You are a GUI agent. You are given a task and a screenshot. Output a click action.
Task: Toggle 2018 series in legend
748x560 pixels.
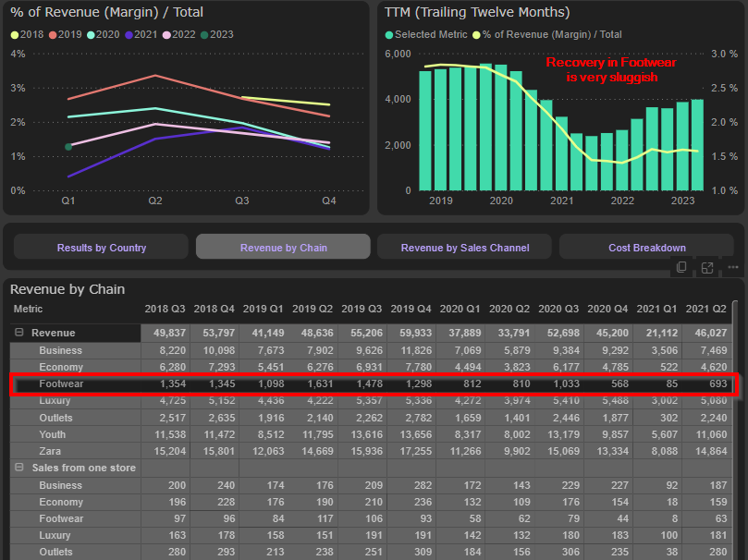pyautogui.click(x=27, y=34)
